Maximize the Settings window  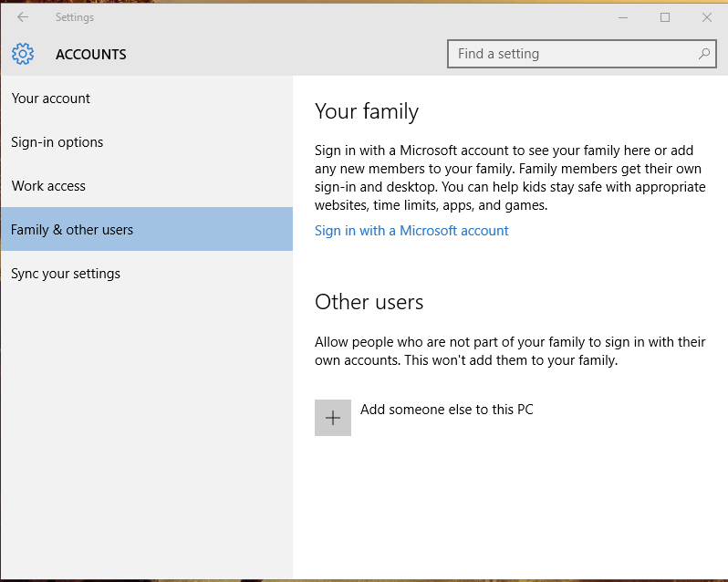click(x=665, y=17)
